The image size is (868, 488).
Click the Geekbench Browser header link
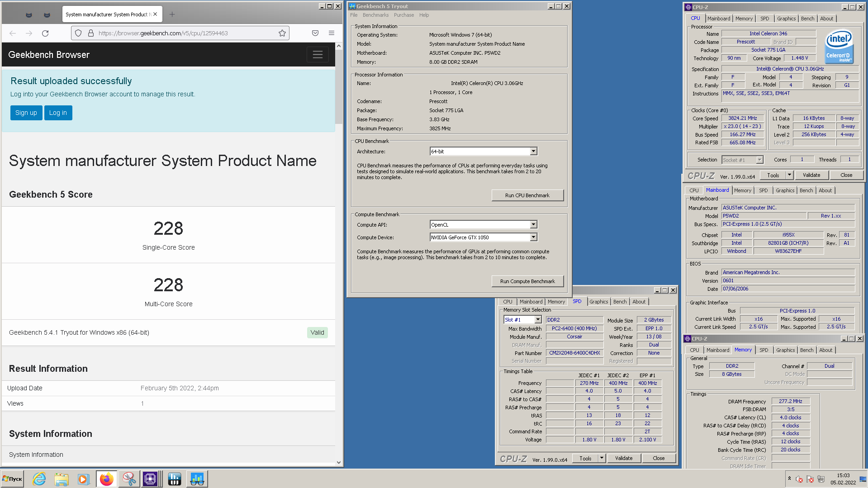[49, 55]
